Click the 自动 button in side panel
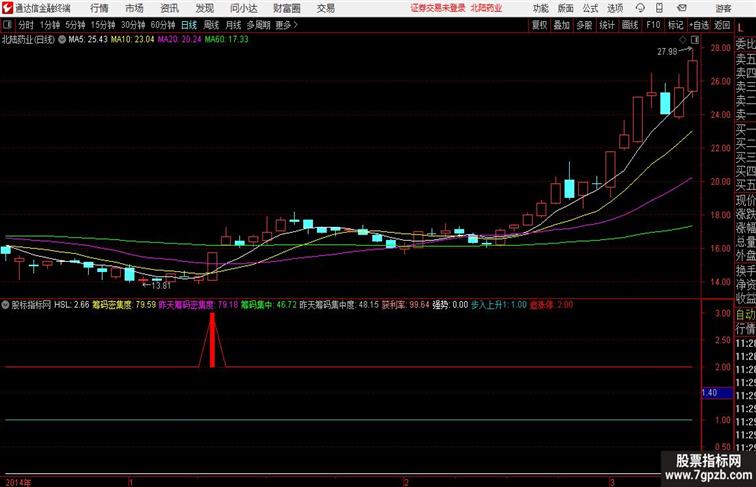The width and height of the screenshot is (756, 487). pos(745,314)
